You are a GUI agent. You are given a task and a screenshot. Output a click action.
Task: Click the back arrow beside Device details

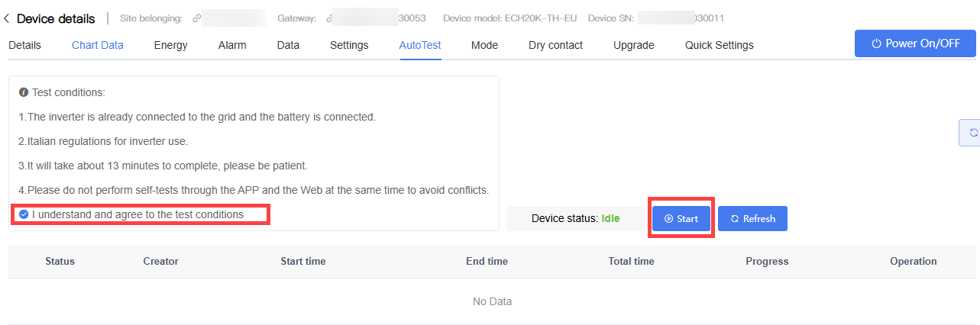coord(7,18)
